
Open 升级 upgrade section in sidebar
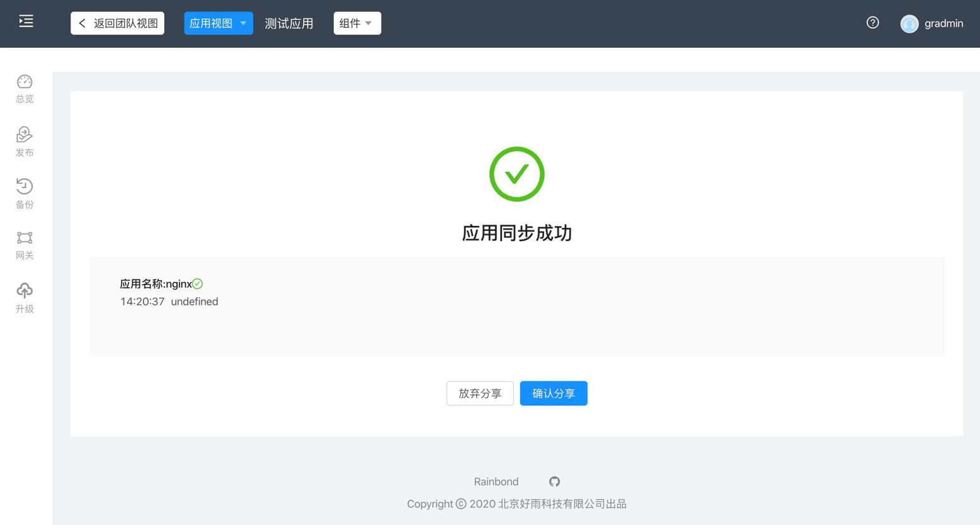pyautogui.click(x=25, y=298)
